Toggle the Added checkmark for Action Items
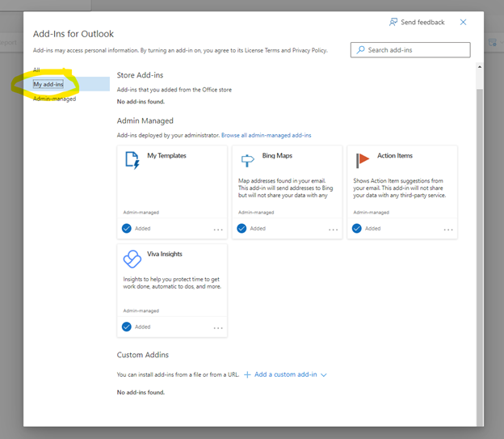 pyautogui.click(x=357, y=228)
